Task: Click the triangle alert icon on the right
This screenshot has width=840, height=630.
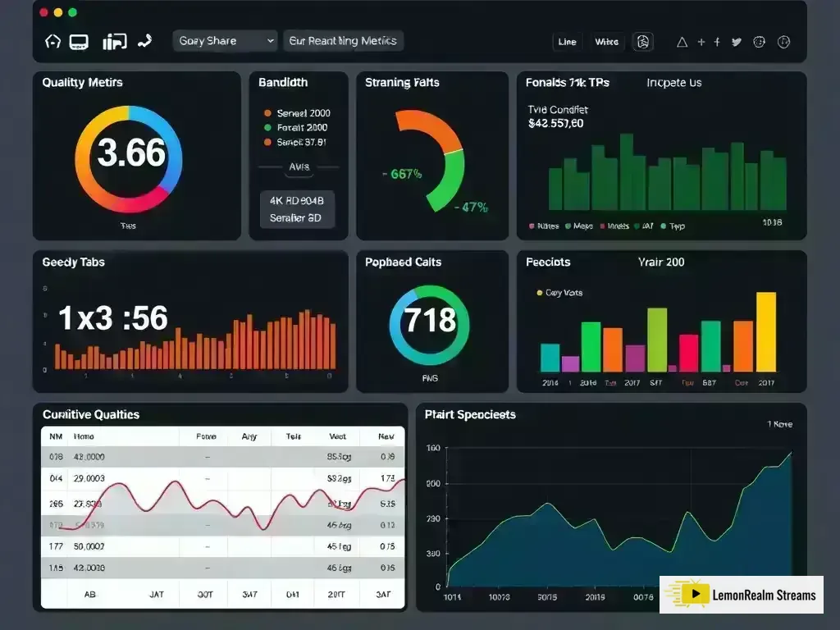Action: click(x=682, y=41)
